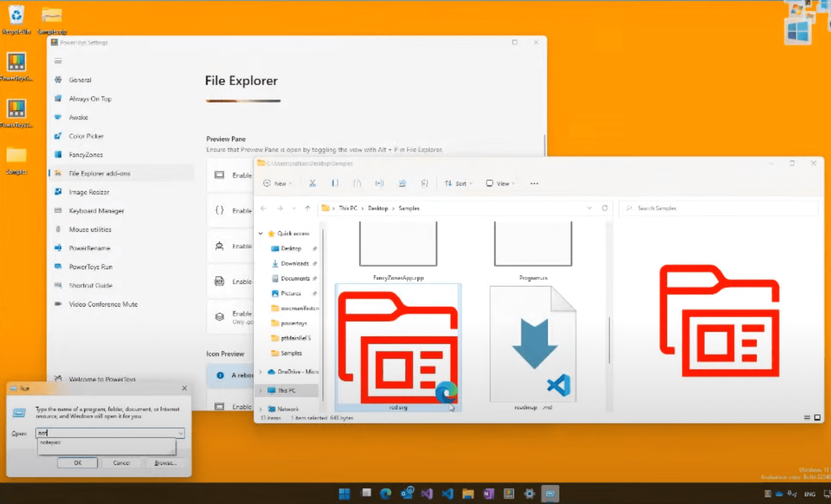Click OK in the Run dialog
Screen dimensions: 831x504
(77, 462)
